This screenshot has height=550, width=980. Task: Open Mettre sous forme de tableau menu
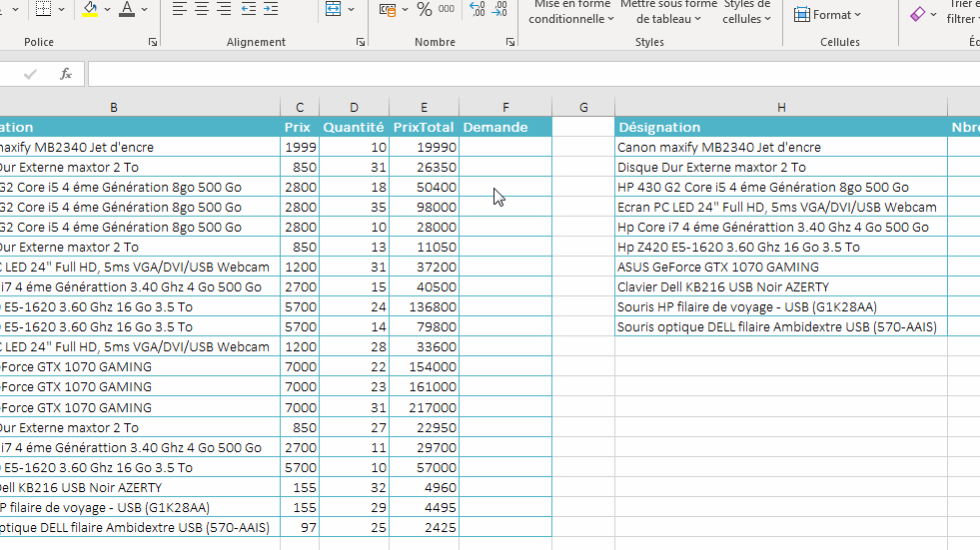tap(668, 13)
